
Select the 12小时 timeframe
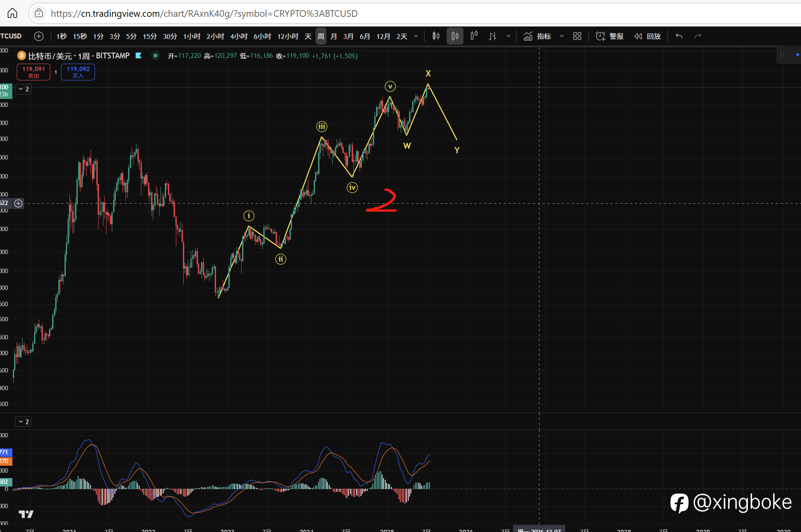coord(288,36)
